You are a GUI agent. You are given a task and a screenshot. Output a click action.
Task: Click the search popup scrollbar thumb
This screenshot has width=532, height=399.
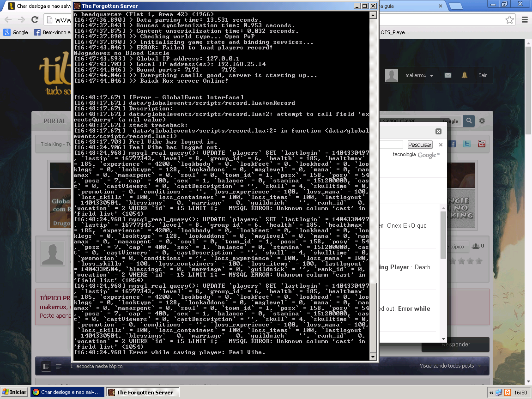[x=443, y=235]
